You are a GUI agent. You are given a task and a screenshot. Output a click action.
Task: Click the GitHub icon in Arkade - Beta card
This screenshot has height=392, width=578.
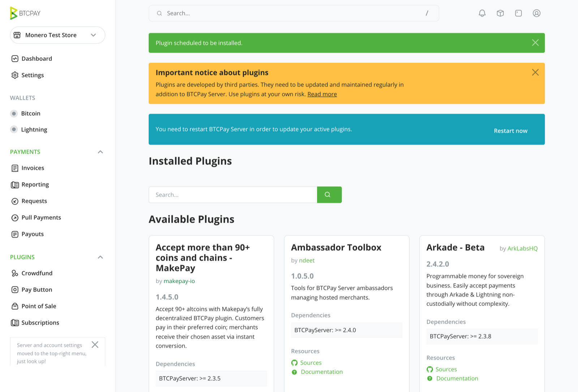(430, 369)
